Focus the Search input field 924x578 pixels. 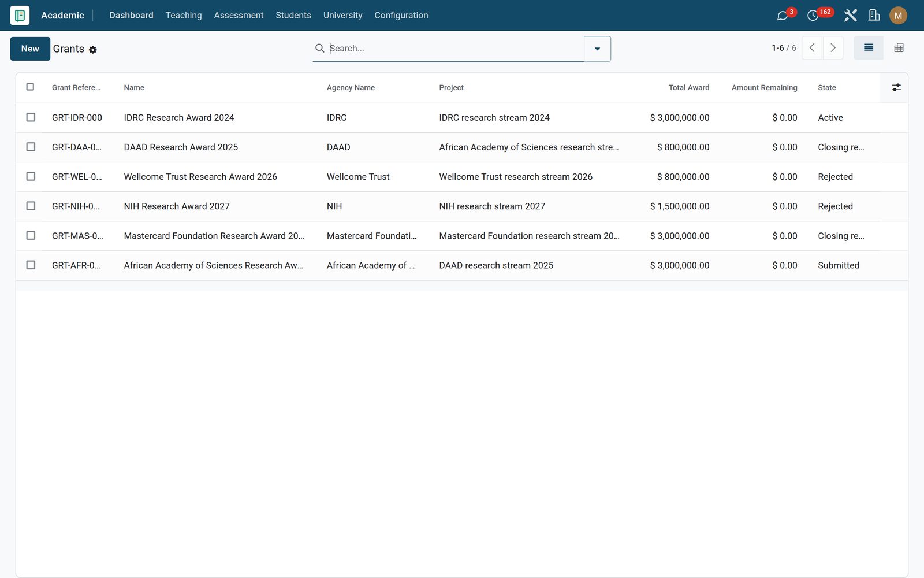coord(455,49)
